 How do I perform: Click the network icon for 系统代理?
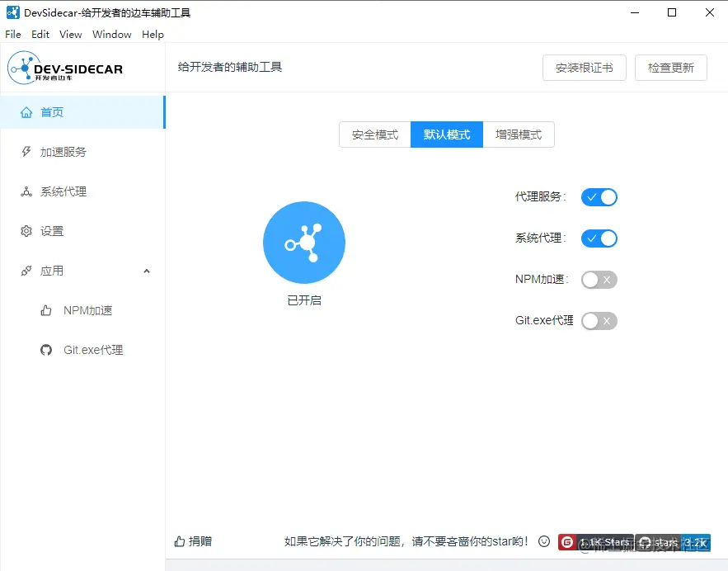coord(26,191)
